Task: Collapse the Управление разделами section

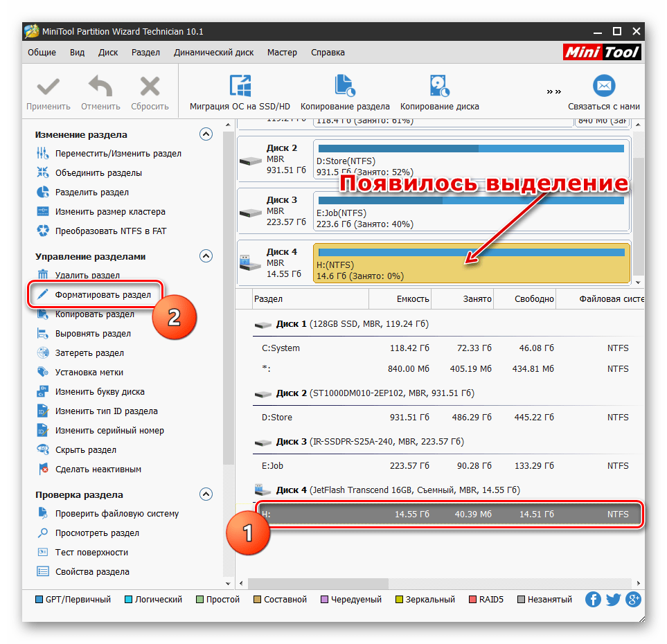Action: [x=206, y=256]
